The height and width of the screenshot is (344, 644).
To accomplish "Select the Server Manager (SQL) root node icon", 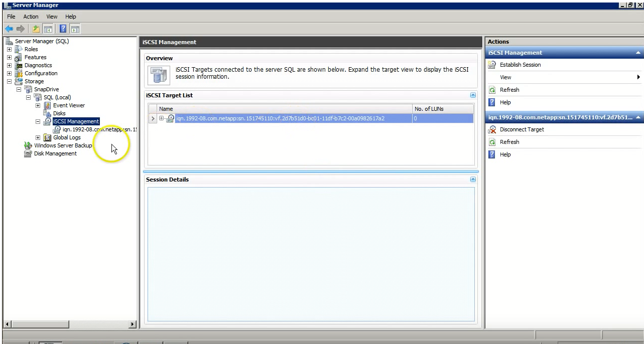I will (10, 41).
